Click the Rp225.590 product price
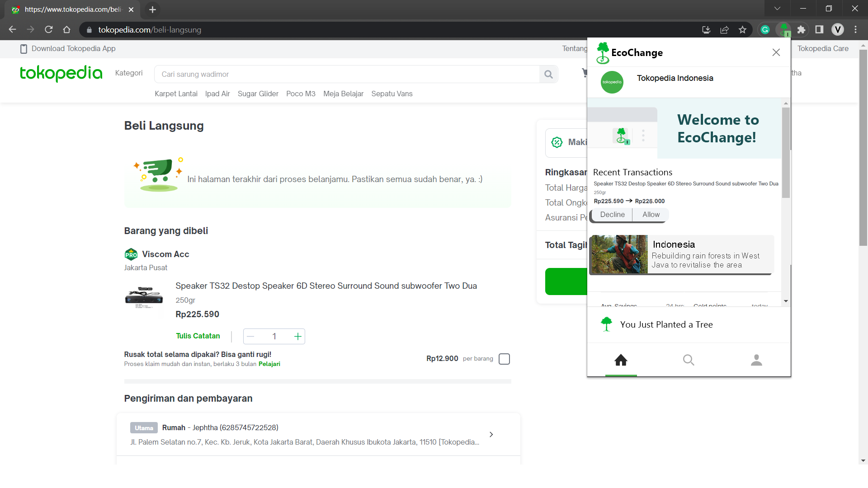868x488 pixels. point(197,314)
